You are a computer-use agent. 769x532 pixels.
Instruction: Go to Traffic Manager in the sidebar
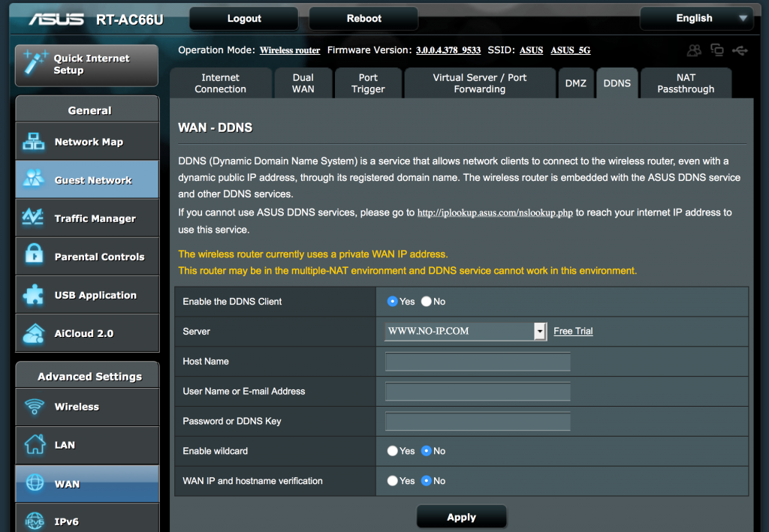coord(87,218)
